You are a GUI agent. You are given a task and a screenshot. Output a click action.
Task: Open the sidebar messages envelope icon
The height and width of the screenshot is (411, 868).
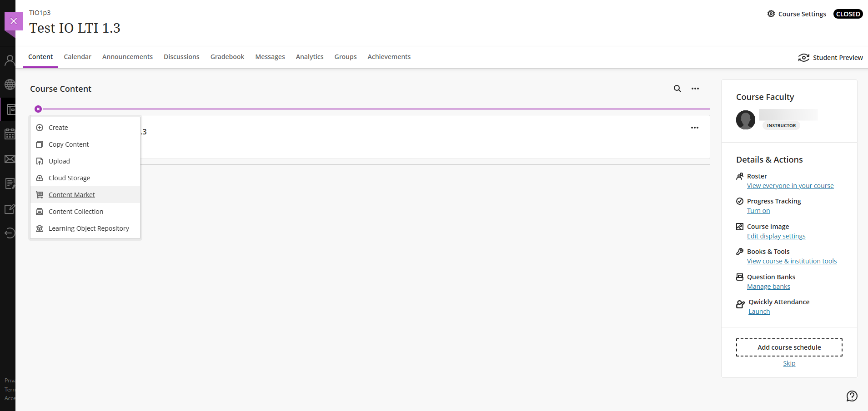(10, 159)
